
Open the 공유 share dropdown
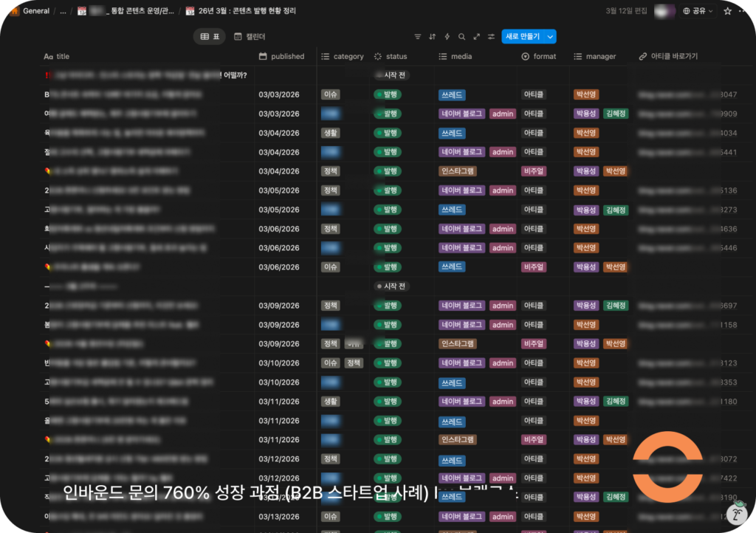[698, 11]
